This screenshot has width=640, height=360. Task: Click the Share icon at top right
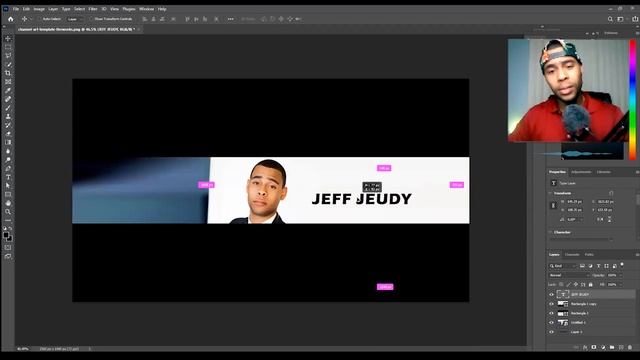[635, 19]
